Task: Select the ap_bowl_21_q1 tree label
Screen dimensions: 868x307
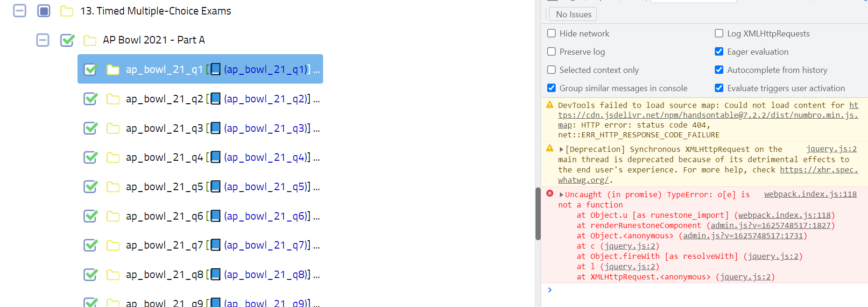Action: [164, 70]
